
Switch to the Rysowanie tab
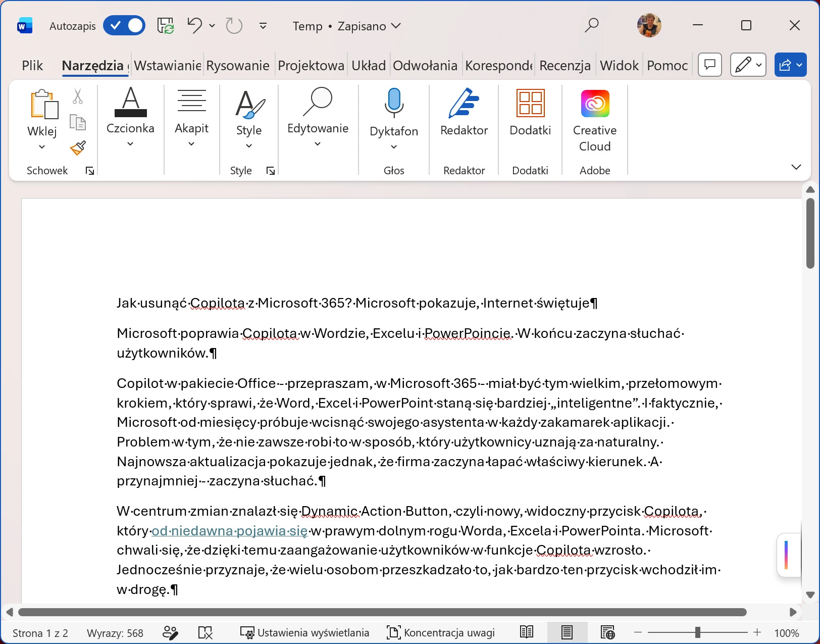click(238, 66)
